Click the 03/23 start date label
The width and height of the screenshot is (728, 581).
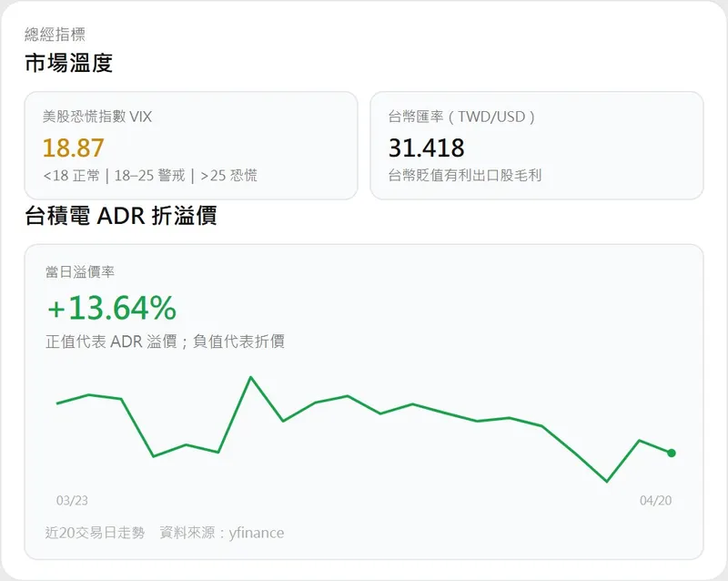[x=72, y=501]
